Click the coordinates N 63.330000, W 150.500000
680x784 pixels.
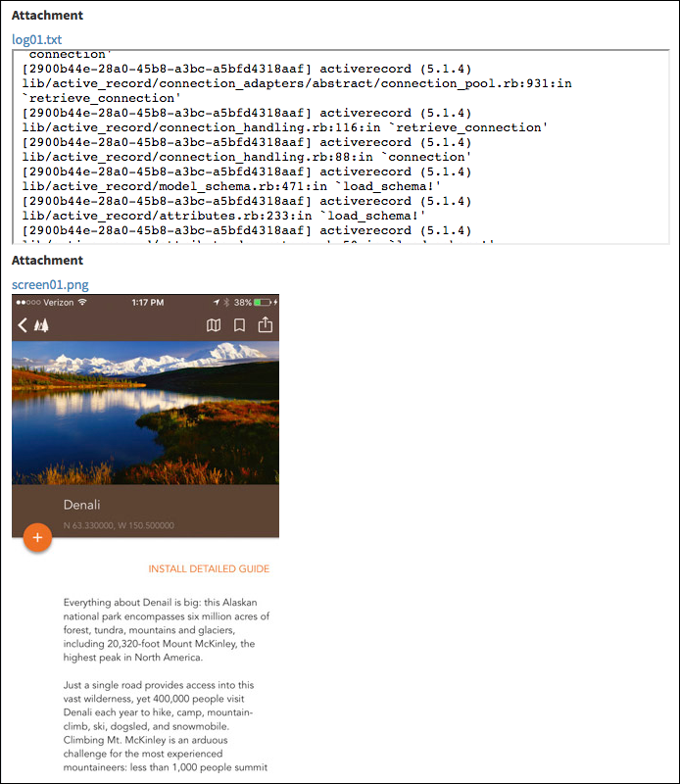(x=119, y=525)
